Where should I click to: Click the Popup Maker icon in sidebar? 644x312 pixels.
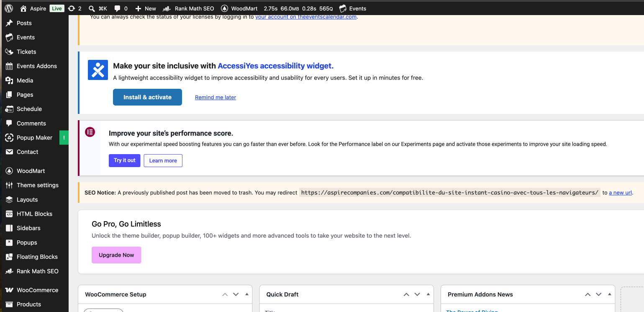point(9,137)
